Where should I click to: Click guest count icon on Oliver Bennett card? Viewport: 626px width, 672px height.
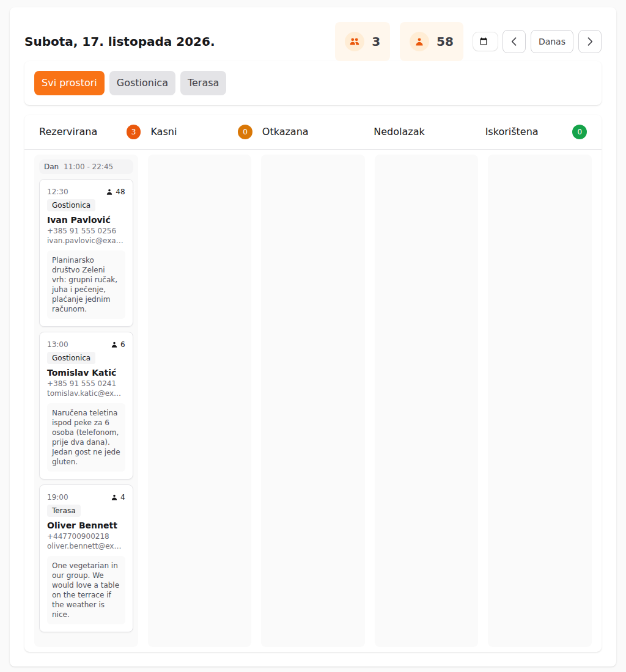tap(114, 497)
